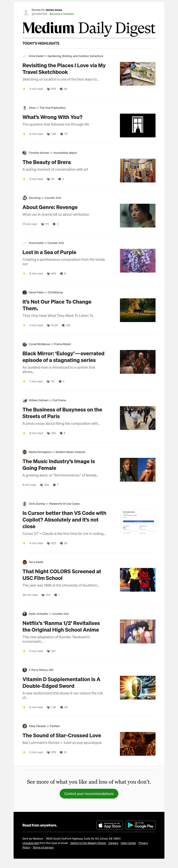178x868 pixels.
Task: Click clap icon showing 10.2K claps
Action: 48,326
